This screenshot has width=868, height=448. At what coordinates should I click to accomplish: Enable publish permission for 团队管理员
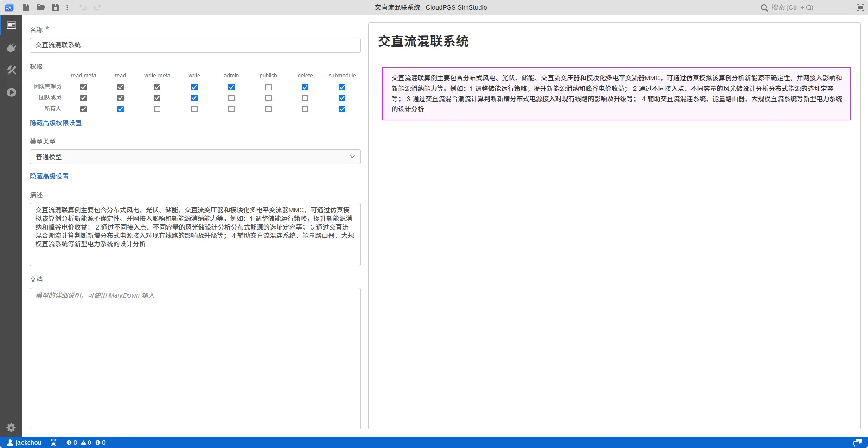(268, 87)
